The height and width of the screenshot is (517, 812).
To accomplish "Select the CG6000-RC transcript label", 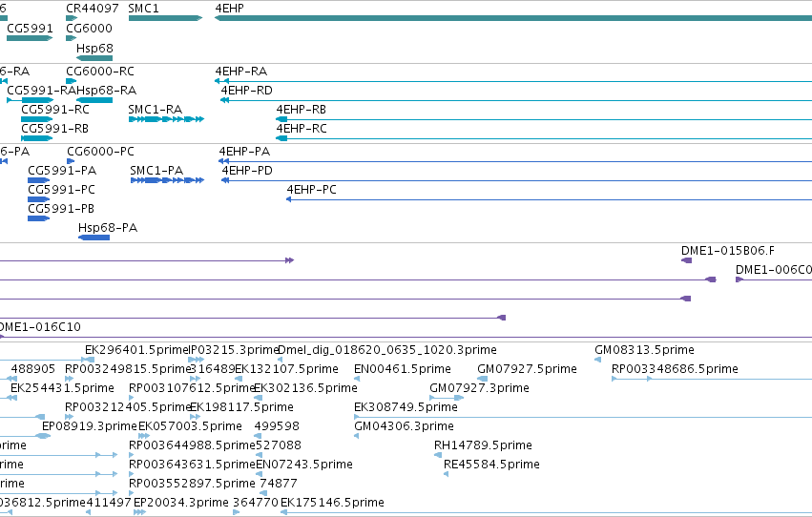I will 100,71.
